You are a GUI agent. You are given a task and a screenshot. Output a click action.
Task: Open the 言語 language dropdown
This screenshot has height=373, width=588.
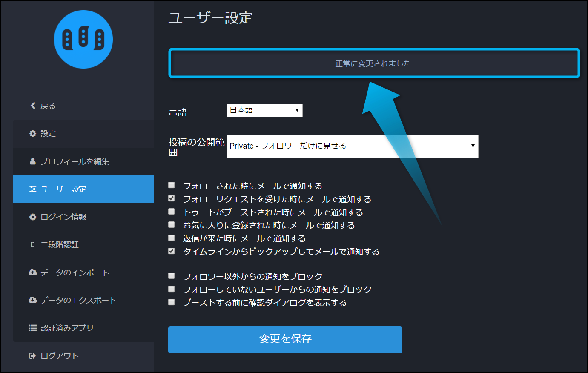pyautogui.click(x=264, y=111)
